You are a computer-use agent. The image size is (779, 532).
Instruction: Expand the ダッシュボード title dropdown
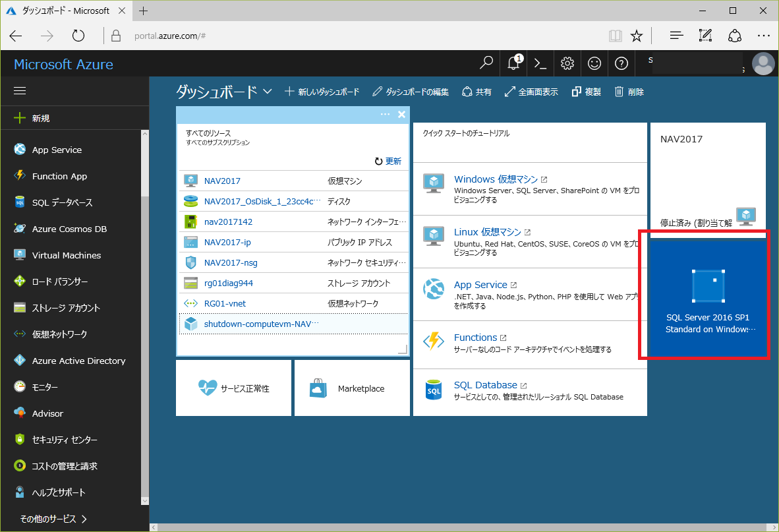[268, 92]
